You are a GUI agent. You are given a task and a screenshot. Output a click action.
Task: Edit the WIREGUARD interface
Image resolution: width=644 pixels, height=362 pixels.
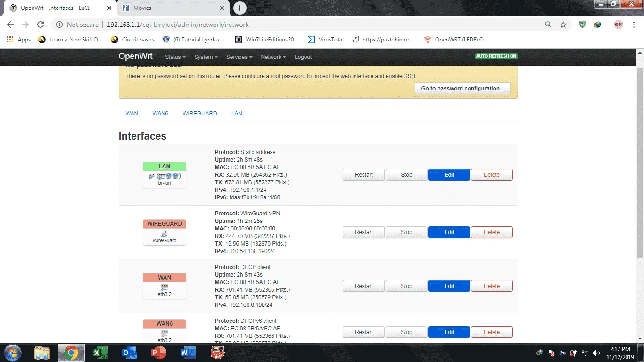pos(449,232)
